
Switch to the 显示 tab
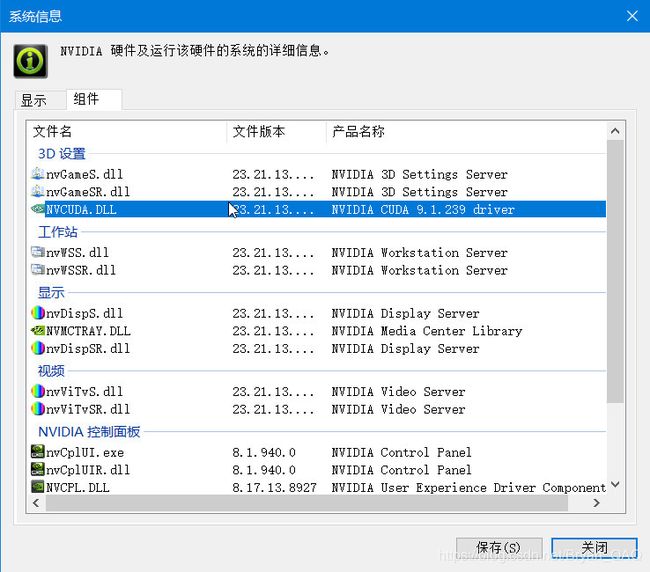(41, 100)
